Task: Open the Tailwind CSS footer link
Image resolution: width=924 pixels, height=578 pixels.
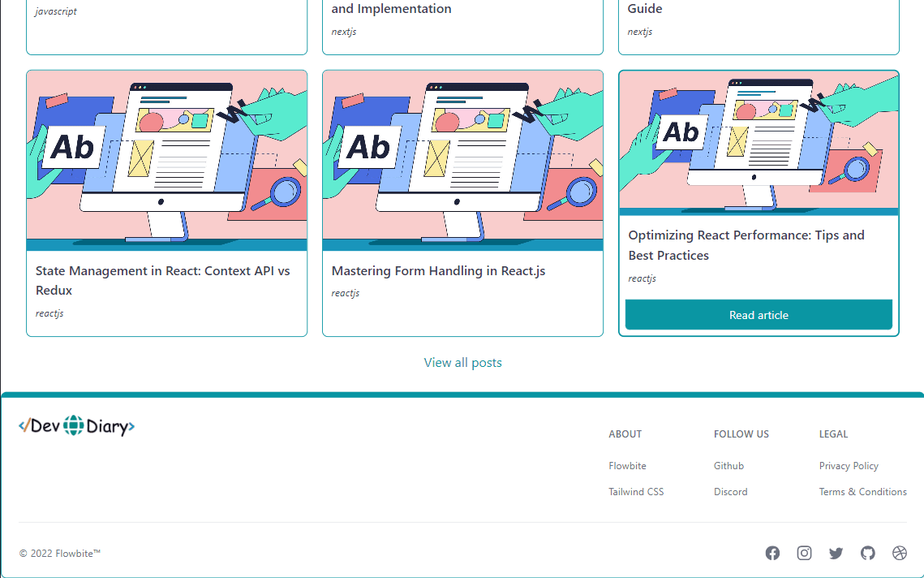Action: [636, 492]
